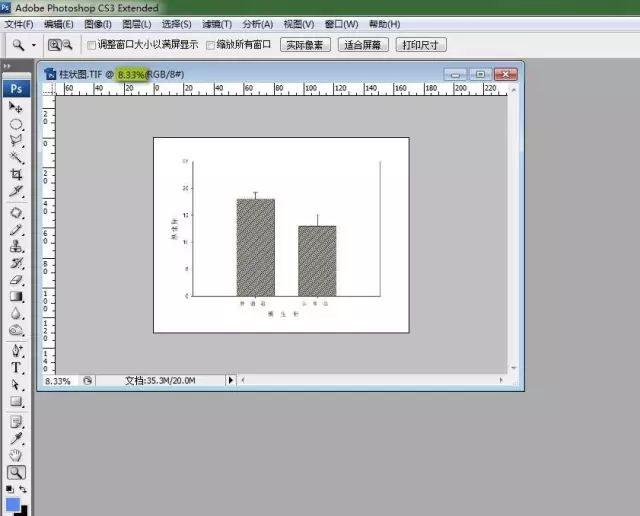Image resolution: width=640 pixels, height=516 pixels.
Task: Enable 调整窗口大小以满屏显示 checkbox
Action: pyautogui.click(x=91, y=45)
